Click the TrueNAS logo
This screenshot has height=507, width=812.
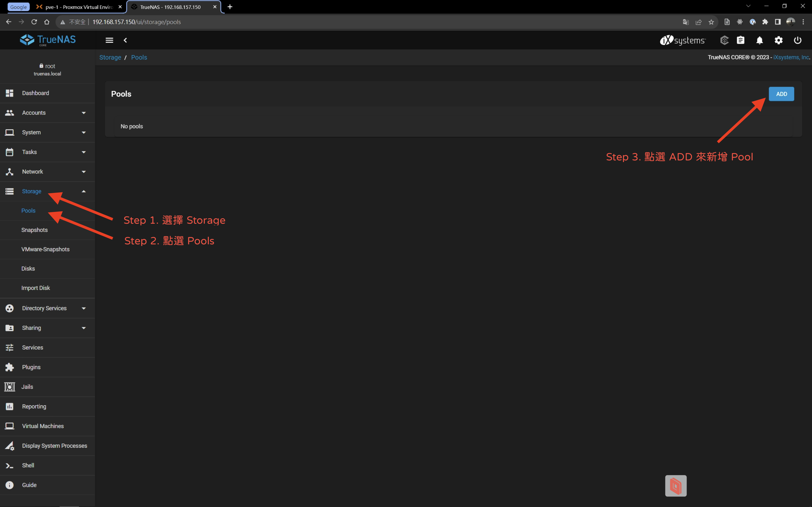(x=48, y=40)
